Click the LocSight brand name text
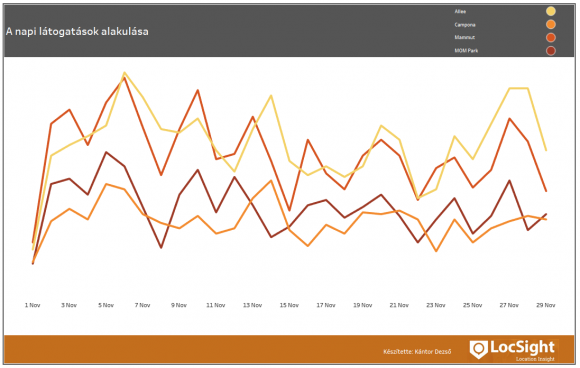 click(522, 347)
